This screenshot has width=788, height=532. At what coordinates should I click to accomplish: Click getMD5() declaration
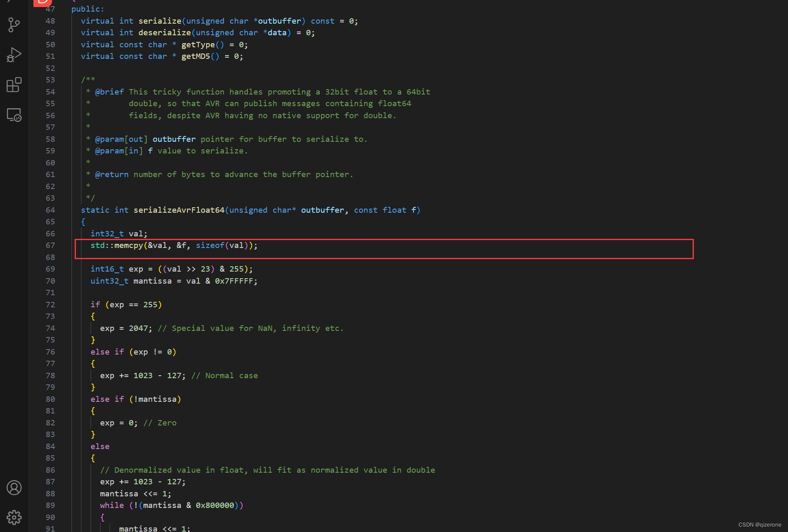[162, 56]
